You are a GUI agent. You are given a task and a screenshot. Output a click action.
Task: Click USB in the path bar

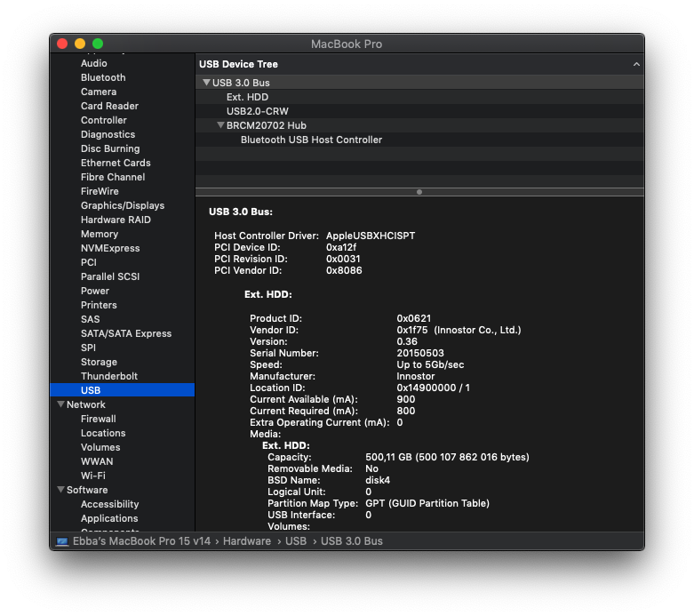pos(296,541)
